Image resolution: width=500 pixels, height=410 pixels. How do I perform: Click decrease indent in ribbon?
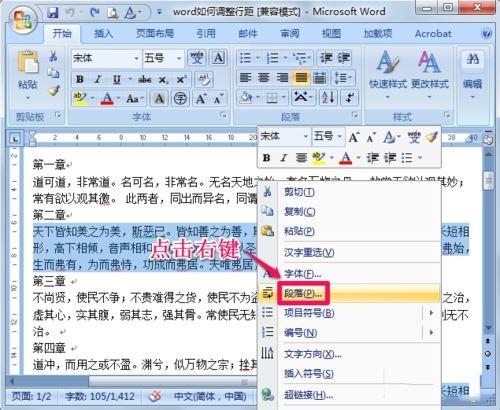point(326,58)
